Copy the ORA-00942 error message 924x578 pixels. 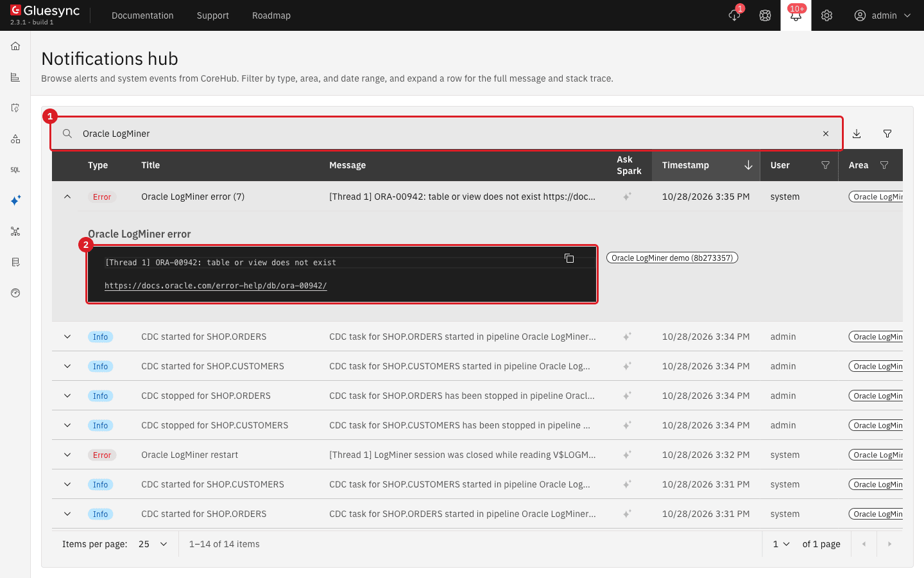pos(569,258)
